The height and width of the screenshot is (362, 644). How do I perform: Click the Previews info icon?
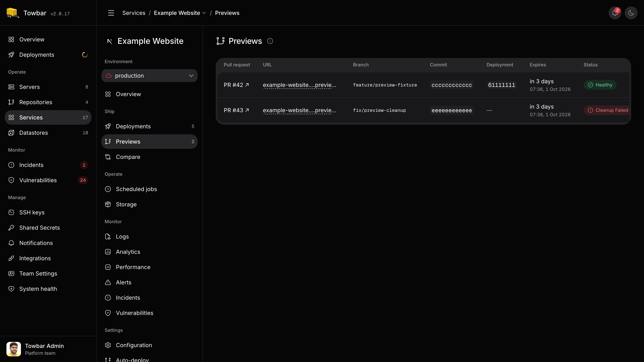click(x=270, y=41)
